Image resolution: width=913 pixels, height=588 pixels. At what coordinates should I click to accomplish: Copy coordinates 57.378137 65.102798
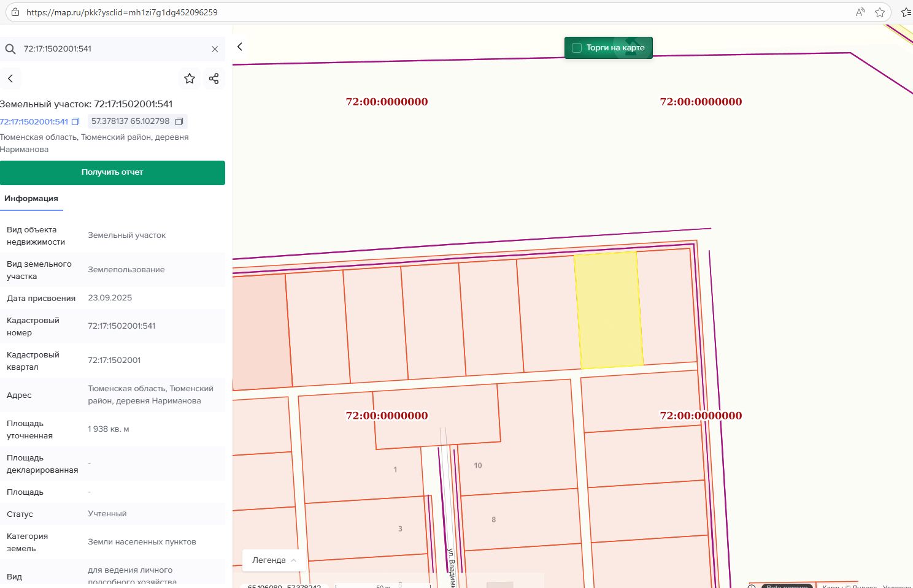pos(179,121)
